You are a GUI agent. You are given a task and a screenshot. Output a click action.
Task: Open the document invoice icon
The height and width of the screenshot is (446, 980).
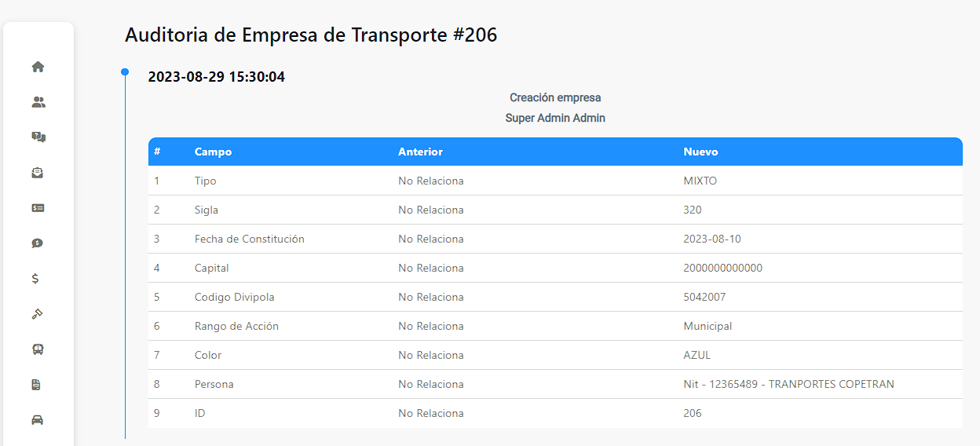tap(36, 385)
